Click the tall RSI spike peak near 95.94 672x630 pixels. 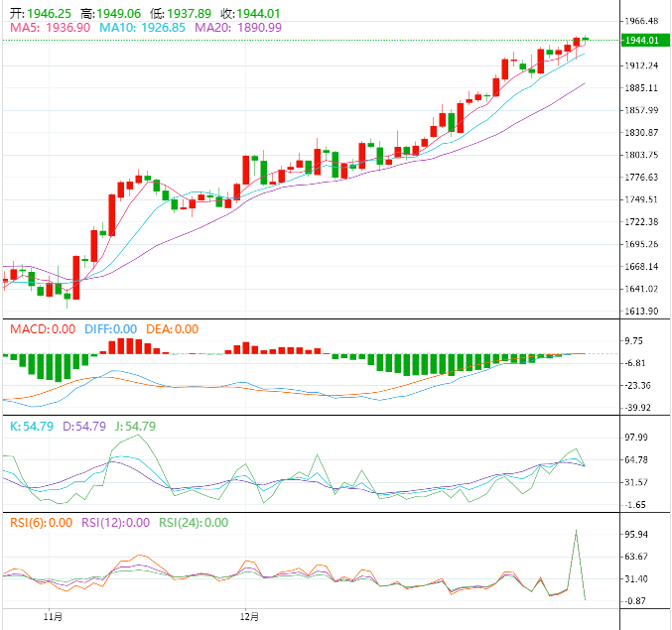pyautogui.click(x=576, y=530)
